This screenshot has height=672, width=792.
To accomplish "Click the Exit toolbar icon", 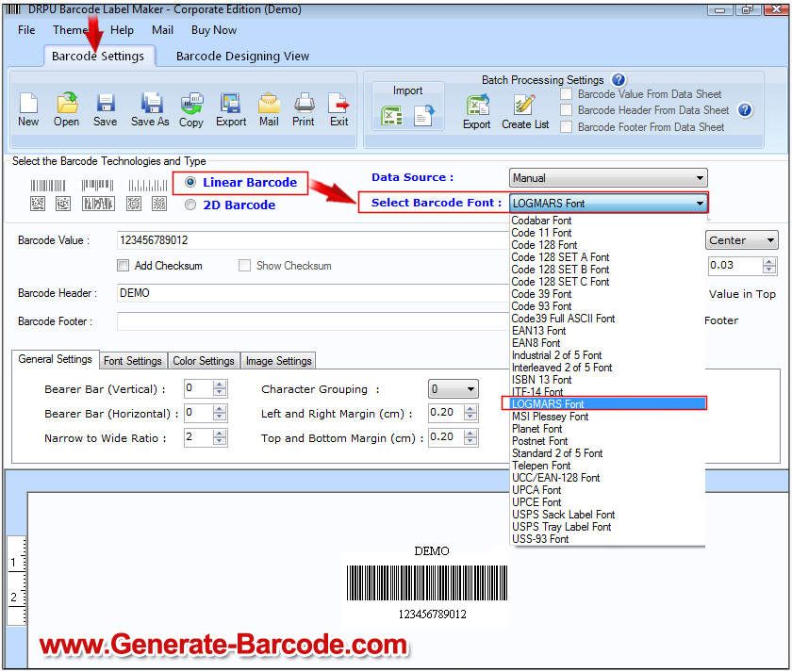I will 338,105.
